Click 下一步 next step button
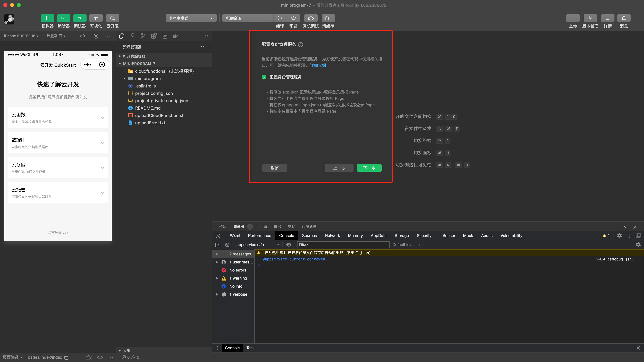Screen dimensions: 644x362 (369, 168)
